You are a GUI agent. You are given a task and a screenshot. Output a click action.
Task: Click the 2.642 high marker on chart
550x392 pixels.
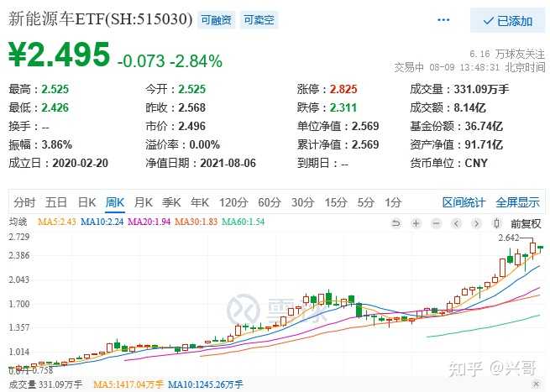point(509,238)
